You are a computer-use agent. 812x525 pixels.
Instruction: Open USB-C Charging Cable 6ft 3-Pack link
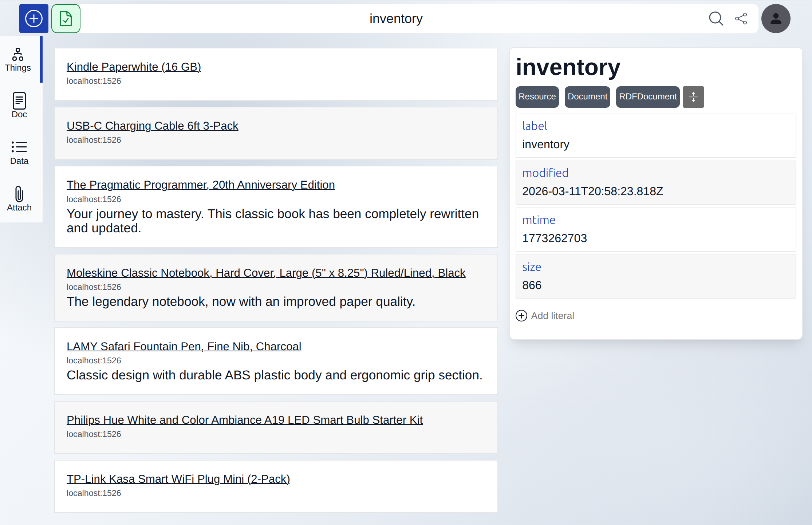coord(152,126)
